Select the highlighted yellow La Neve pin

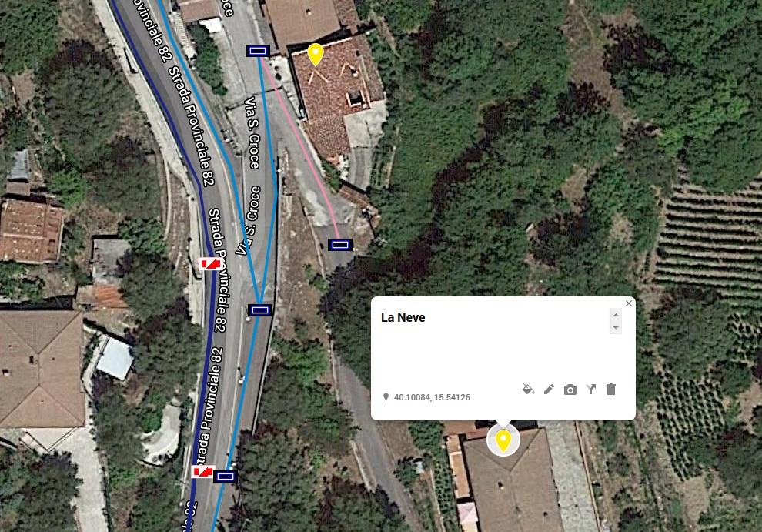pos(503,440)
